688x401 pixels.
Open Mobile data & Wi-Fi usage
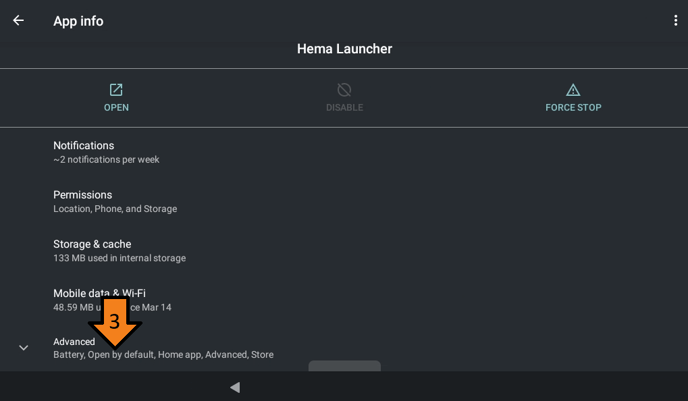tap(344, 300)
